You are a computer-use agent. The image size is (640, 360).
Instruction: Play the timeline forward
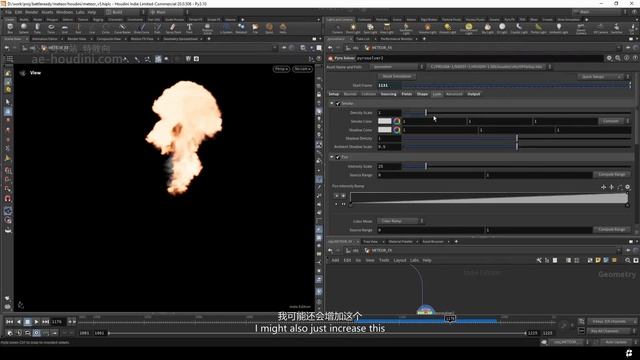coord(36,322)
